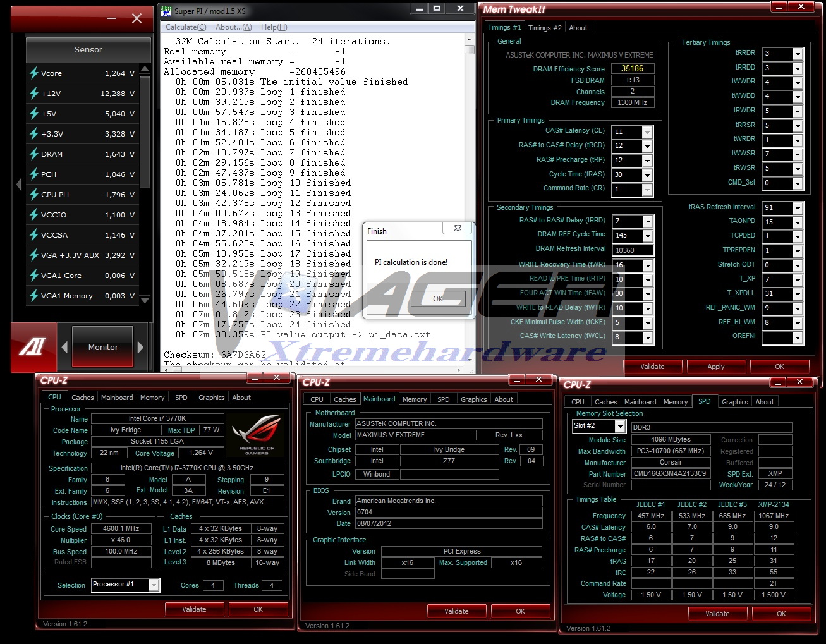
Task: Open the Processor #1 selection dropdown
Action: tap(153, 585)
